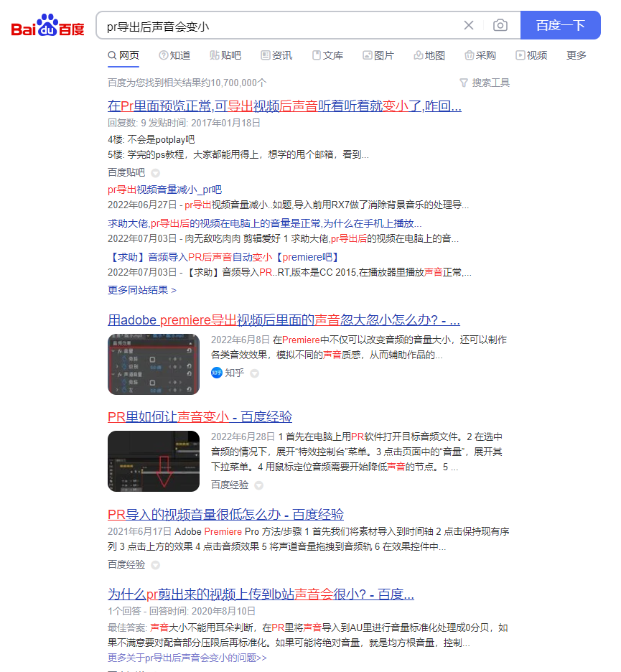The image size is (621, 672).
Task: Open 搜索工具 filter
Action: [x=485, y=83]
